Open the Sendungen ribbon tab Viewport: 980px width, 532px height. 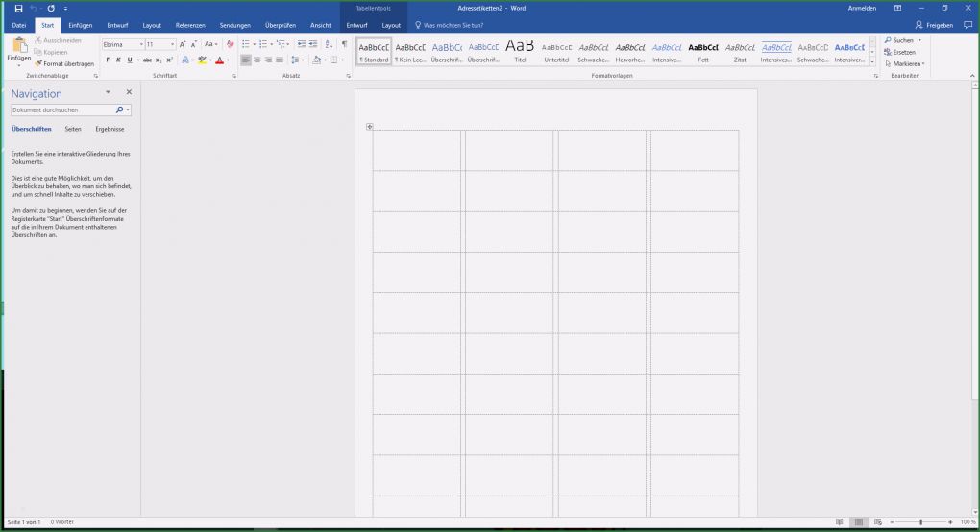[x=234, y=25]
